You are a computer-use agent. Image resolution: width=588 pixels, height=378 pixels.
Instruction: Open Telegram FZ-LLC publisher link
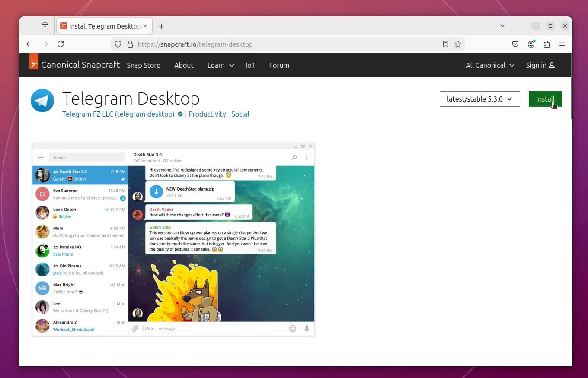pyautogui.click(x=118, y=114)
